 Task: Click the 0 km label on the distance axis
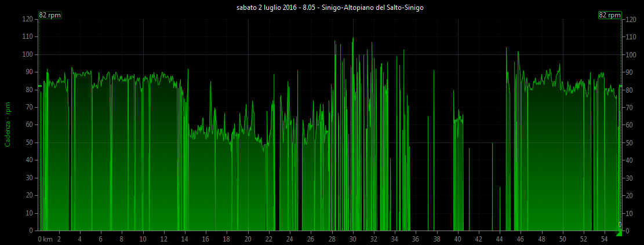point(45,239)
